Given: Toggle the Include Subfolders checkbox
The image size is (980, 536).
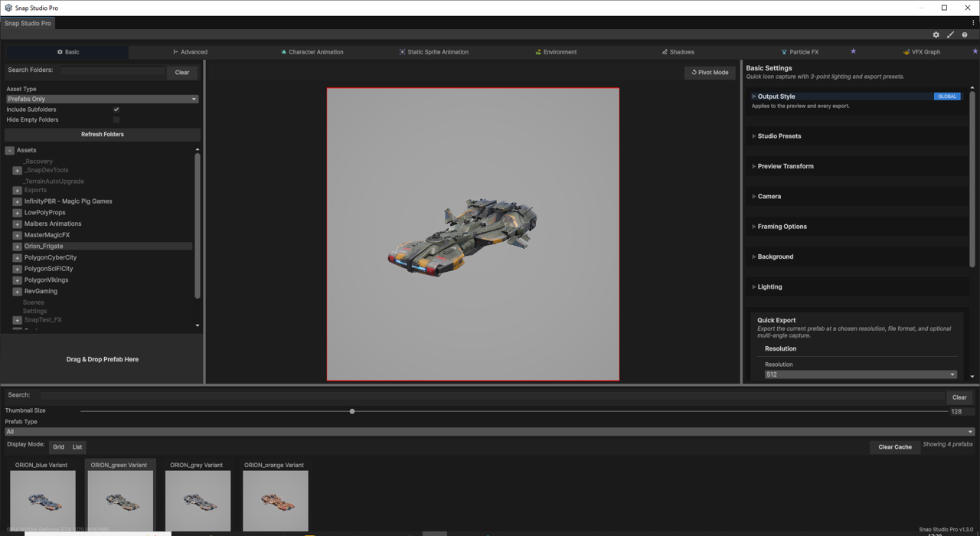Looking at the screenshot, I should pyautogui.click(x=116, y=109).
